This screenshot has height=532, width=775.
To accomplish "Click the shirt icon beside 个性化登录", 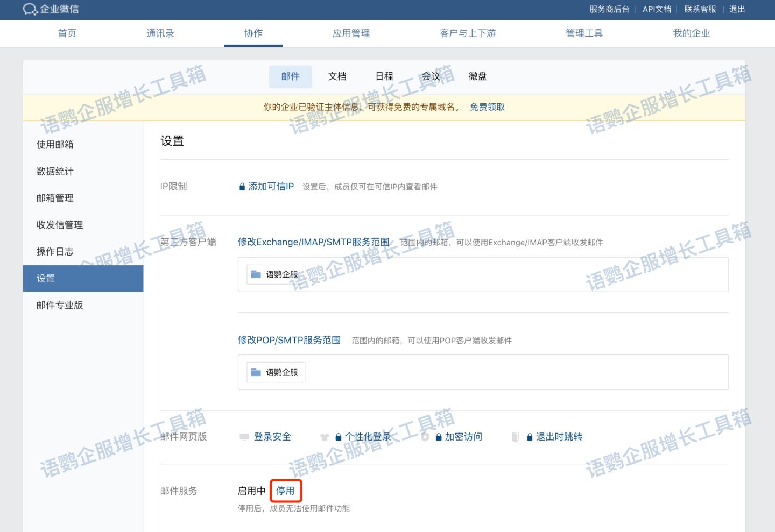I will (324, 437).
